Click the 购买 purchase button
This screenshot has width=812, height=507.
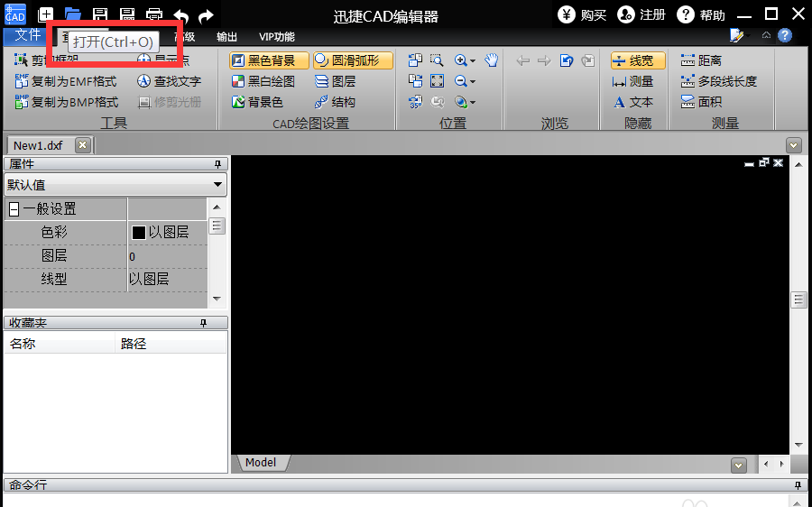(x=582, y=14)
